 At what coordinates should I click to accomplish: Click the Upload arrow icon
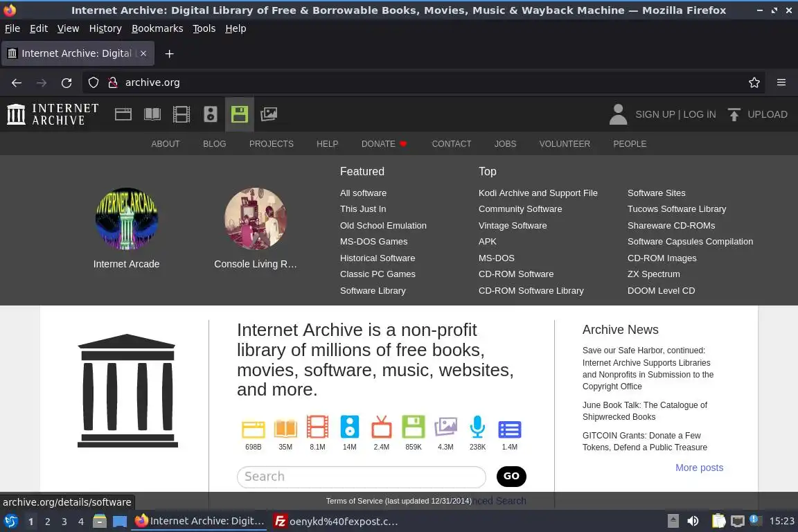[734, 114]
